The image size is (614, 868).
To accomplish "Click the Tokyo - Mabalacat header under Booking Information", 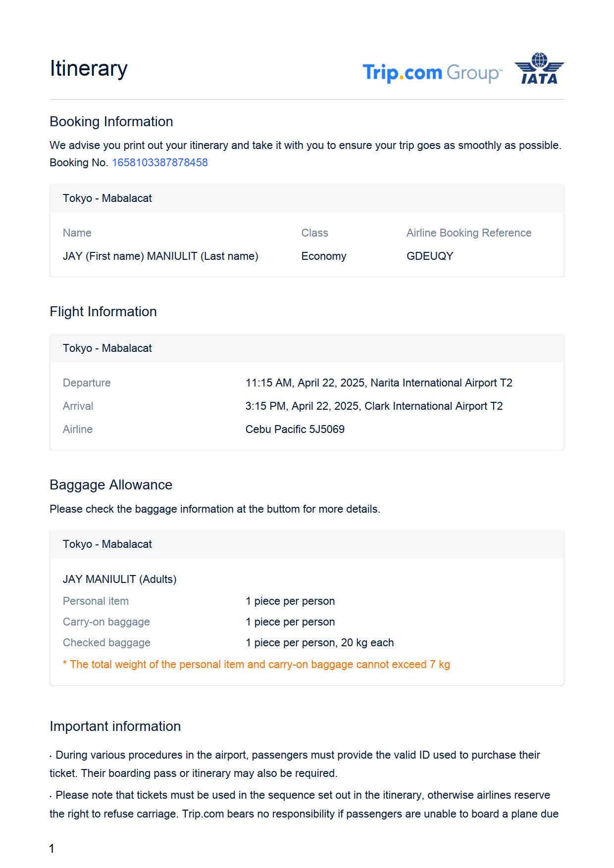I will (x=107, y=198).
